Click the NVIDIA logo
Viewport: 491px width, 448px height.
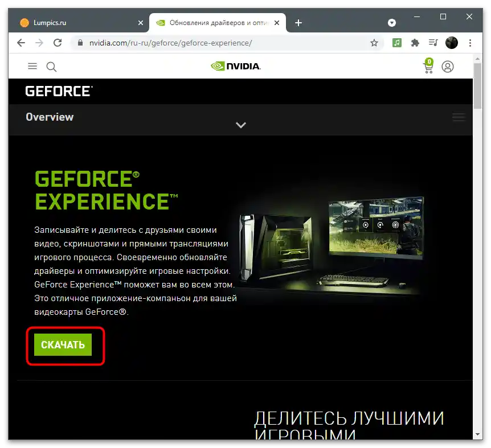point(235,66)
